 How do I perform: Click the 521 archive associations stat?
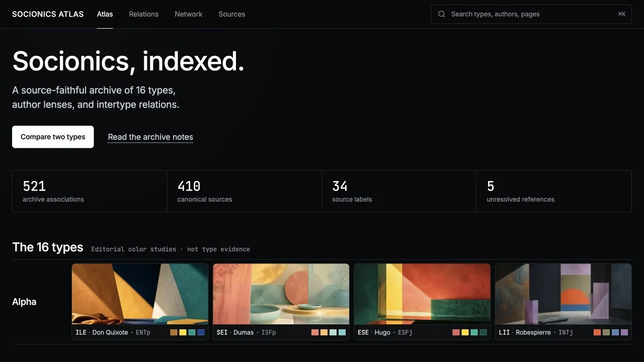(x=90, y=191)
